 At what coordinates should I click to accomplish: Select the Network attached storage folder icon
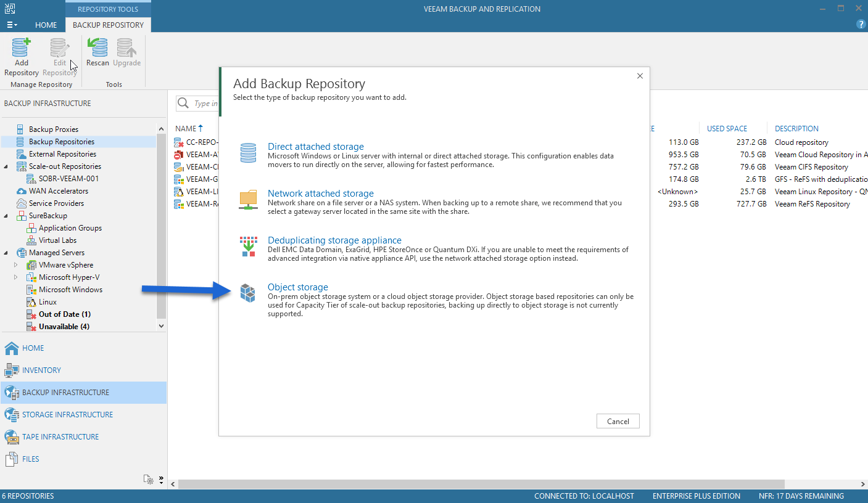[x=248, y=200]
